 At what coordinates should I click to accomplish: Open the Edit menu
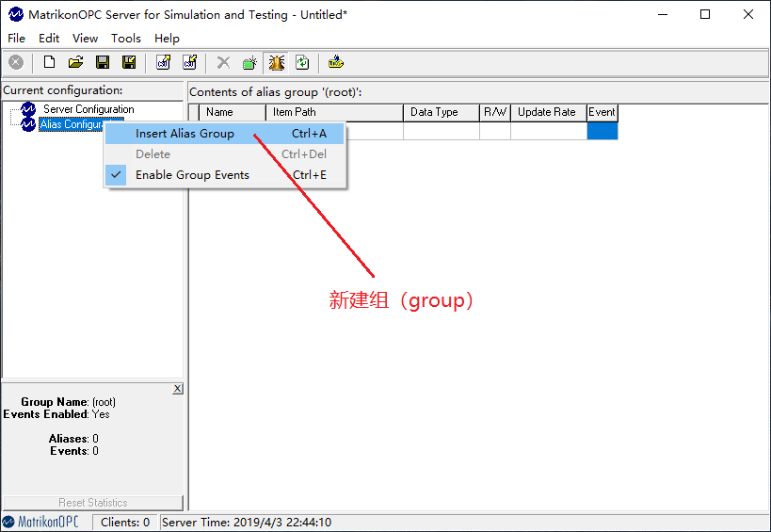pos(49,39)
